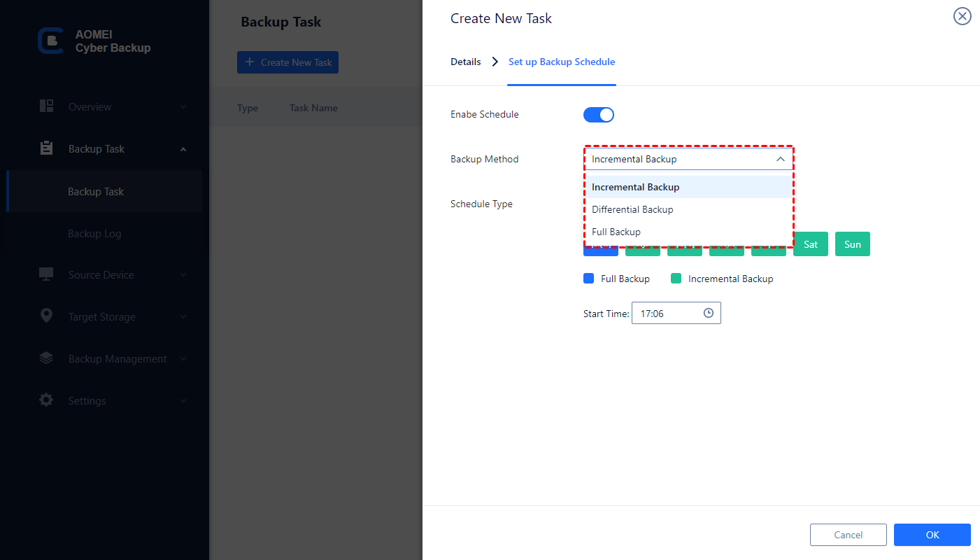Image resolution: width=980 pixels, height=560 pixels.
Task: Click the Settings gear icon
Action: (47, 400)
